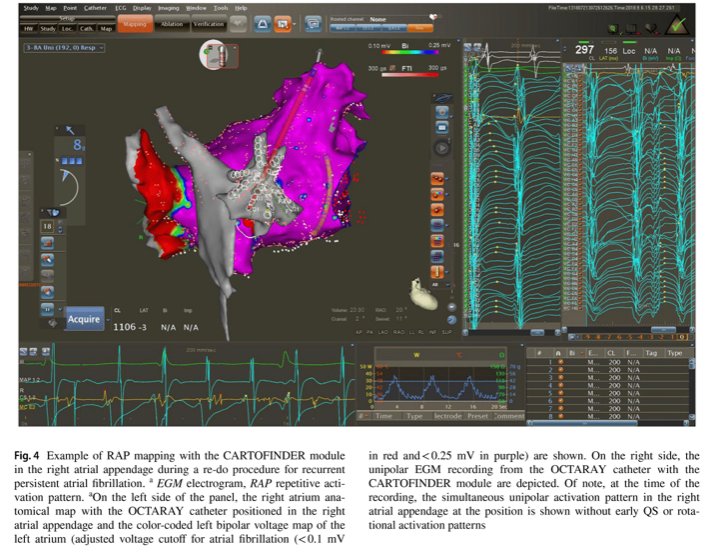Select the °C tab of ablation graph
The image size is (717, 557).
459,355
